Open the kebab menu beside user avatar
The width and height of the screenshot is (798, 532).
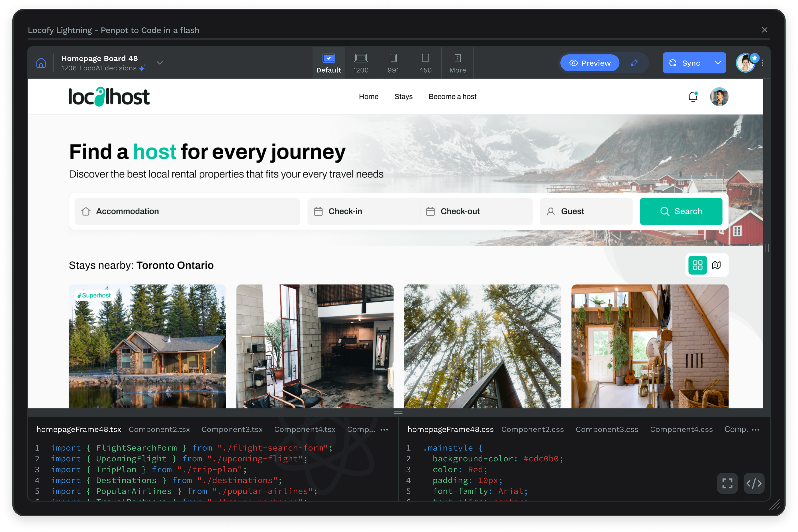[x=762, y=63]
